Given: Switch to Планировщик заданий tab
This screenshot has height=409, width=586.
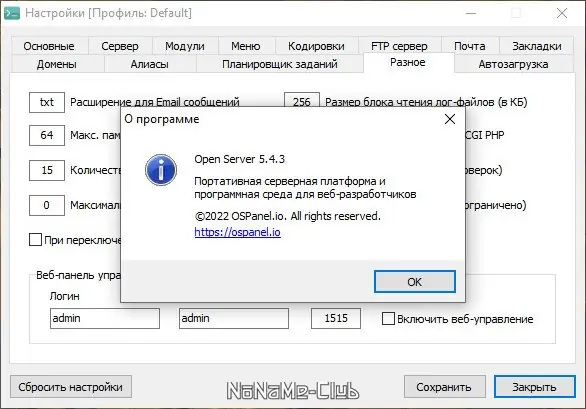Looking at the screenshot, I should click(280, 64).
